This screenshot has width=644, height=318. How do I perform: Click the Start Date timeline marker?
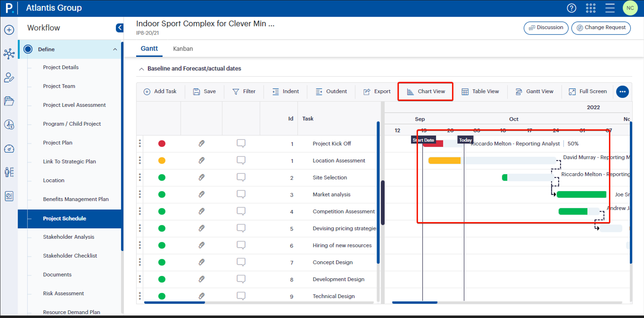(x=423, y=140)
